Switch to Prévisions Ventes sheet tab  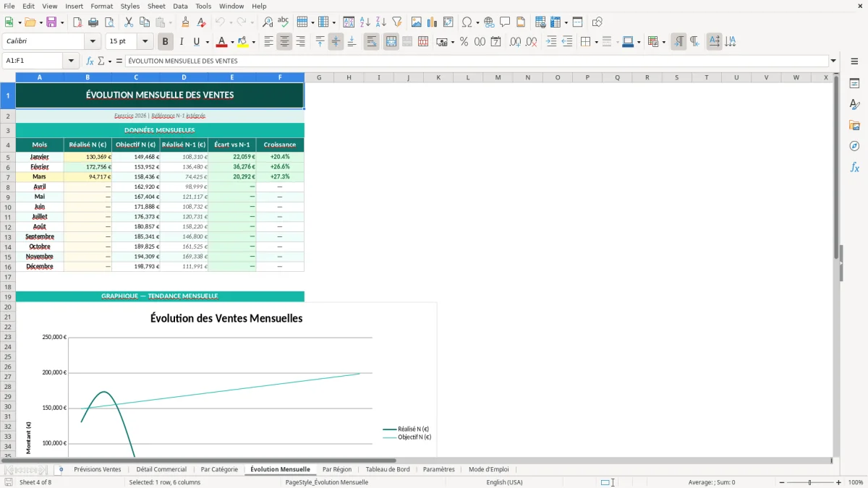pos(98,469)
